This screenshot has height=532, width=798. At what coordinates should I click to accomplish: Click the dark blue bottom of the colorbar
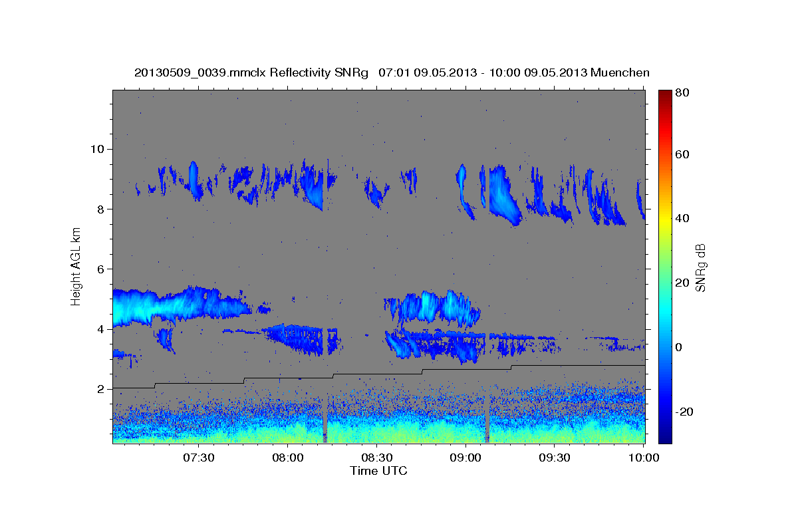(x=665, y=438)
